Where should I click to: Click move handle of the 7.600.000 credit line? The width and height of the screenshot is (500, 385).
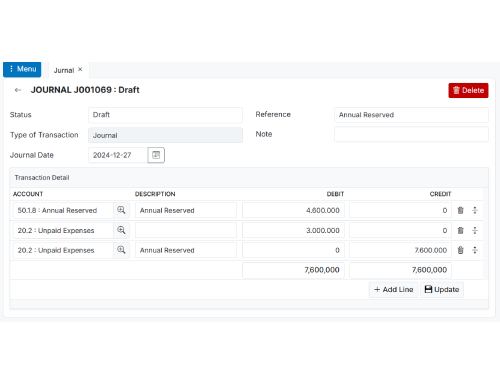pos(475,250)
